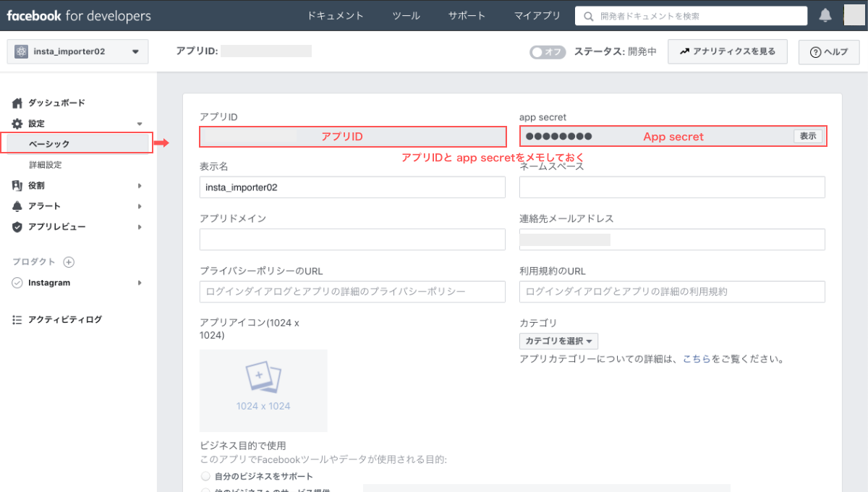
Task: Click the アプリレビュー shield icon
Action: 17,226
